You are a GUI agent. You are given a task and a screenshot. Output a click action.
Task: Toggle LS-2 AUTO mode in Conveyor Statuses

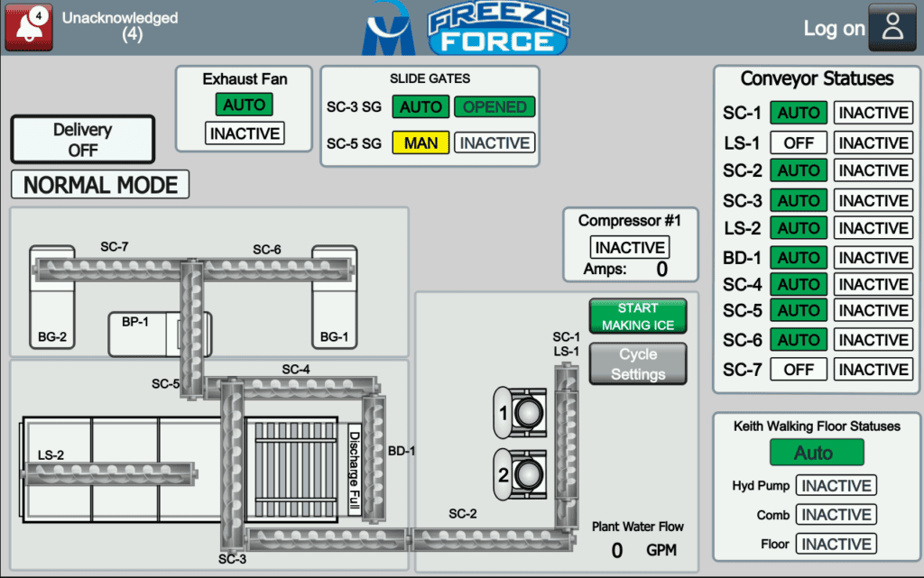pos(799,228)
